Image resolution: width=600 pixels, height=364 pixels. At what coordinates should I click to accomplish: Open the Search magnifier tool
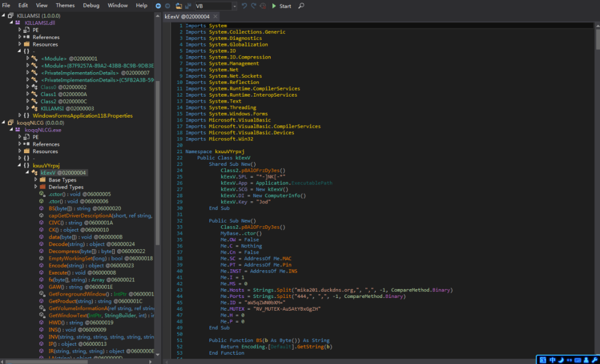tap(302, 6)
